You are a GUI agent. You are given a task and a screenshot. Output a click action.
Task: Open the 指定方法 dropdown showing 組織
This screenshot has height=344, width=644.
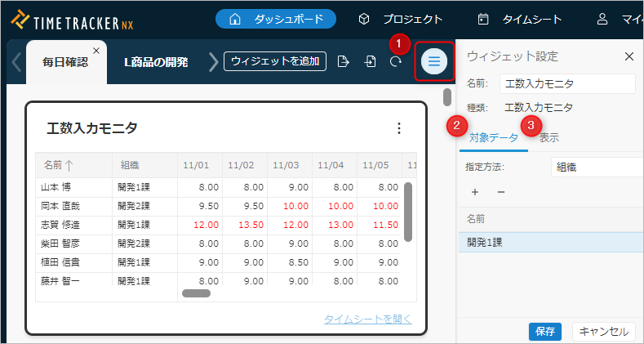(596, 167)
